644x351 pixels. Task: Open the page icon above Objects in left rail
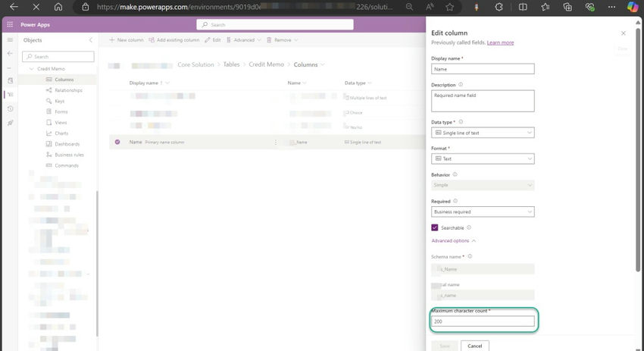click(x=11, y=80)
